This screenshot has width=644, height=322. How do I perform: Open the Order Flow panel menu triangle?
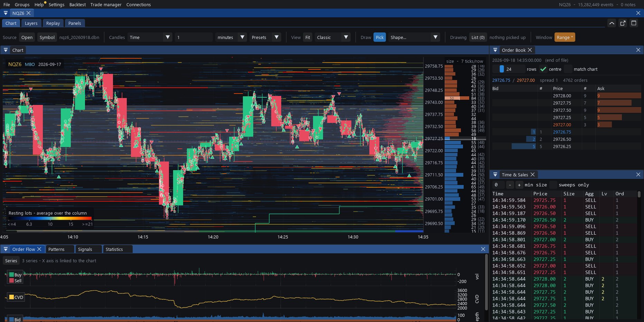[x=6, y=249]
